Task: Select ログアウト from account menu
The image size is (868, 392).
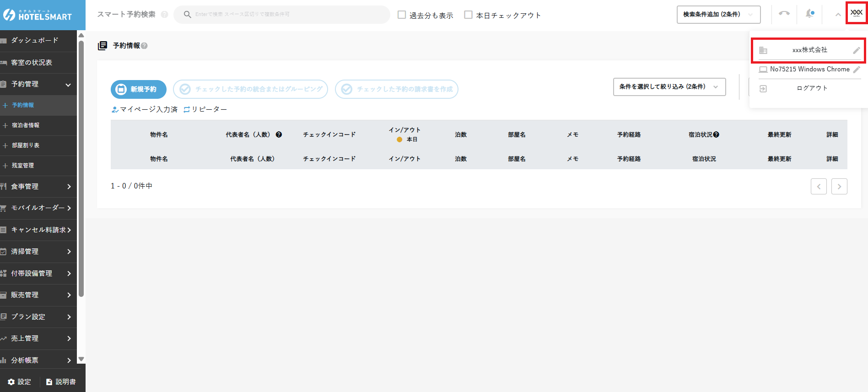Action: click(812, 88)
